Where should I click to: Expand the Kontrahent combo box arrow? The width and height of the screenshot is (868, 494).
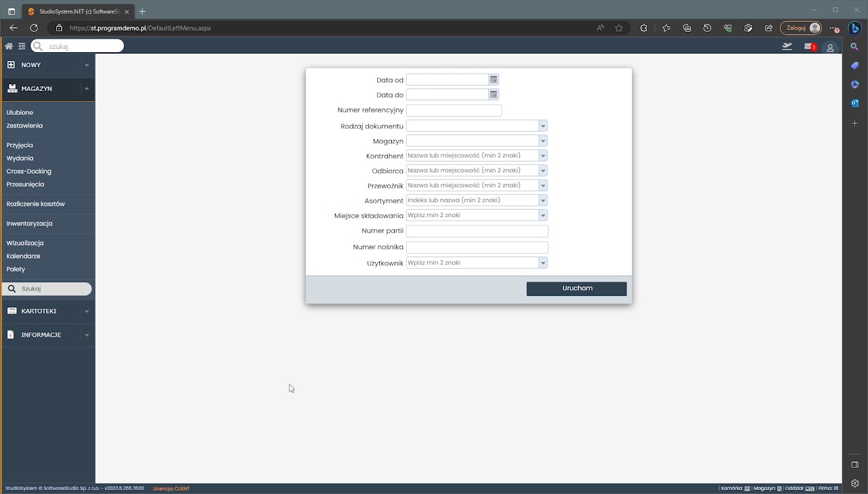(543, 156)
